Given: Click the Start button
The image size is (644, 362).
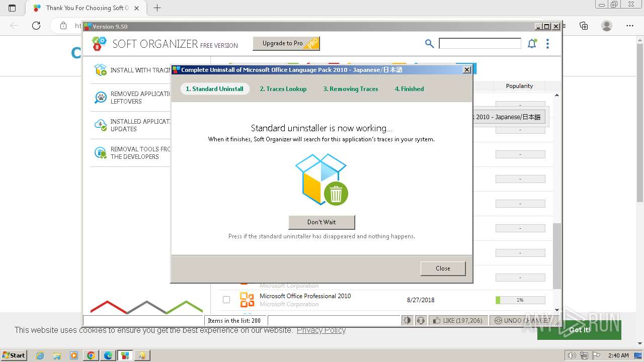Looking at the screenshot, I should point(14,355).
